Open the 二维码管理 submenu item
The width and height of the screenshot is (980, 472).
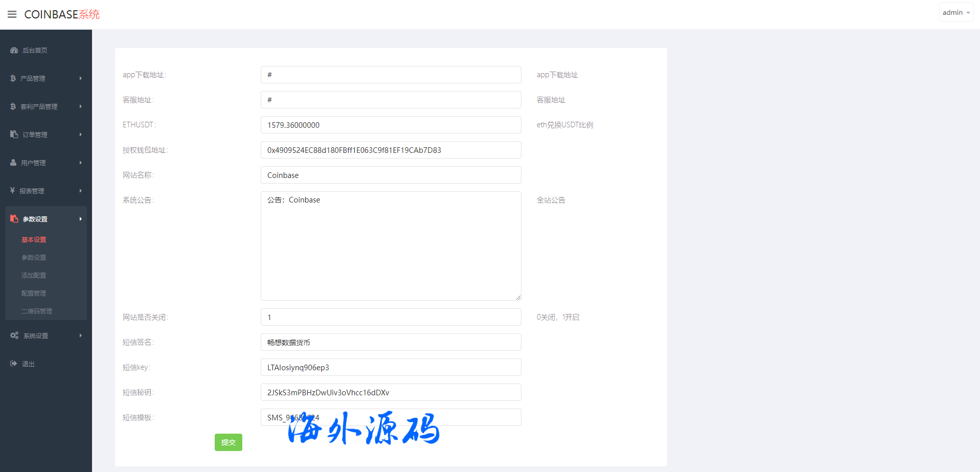point(37,311)
